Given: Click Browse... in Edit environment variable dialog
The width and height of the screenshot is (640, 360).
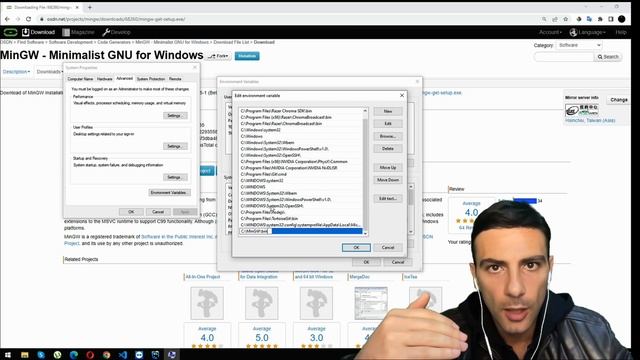Looking at the screenshot, I should click(x=388, y=136).
